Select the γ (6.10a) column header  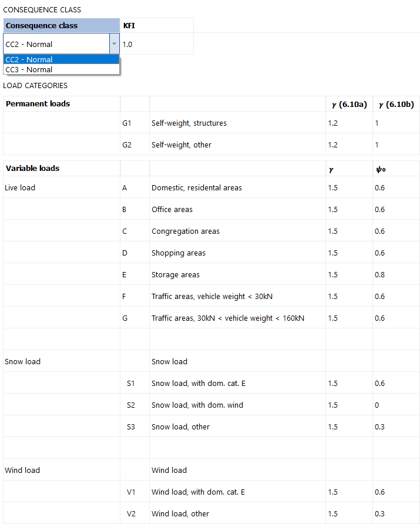pos(349,104)
